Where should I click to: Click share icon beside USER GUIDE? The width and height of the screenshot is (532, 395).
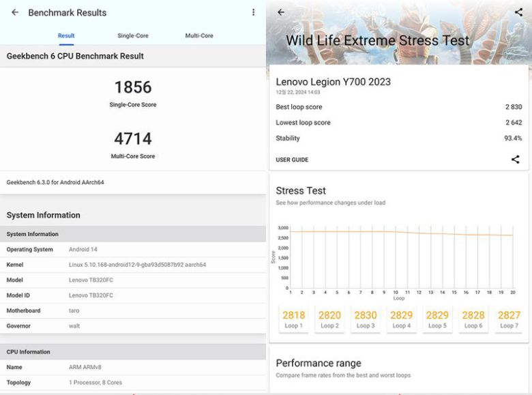pyautogui.click(x=515, y=160)
